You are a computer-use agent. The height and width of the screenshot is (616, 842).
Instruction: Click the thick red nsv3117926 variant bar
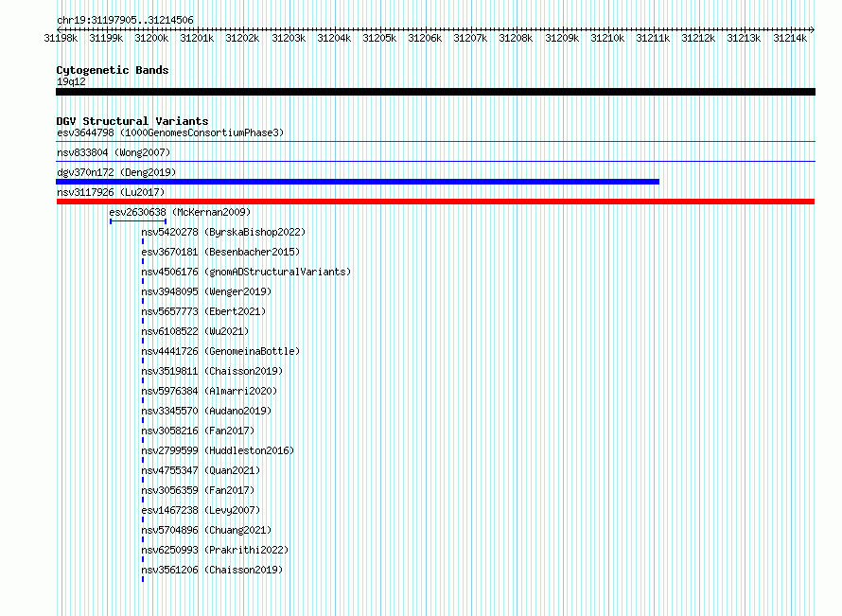click(435, 202)
